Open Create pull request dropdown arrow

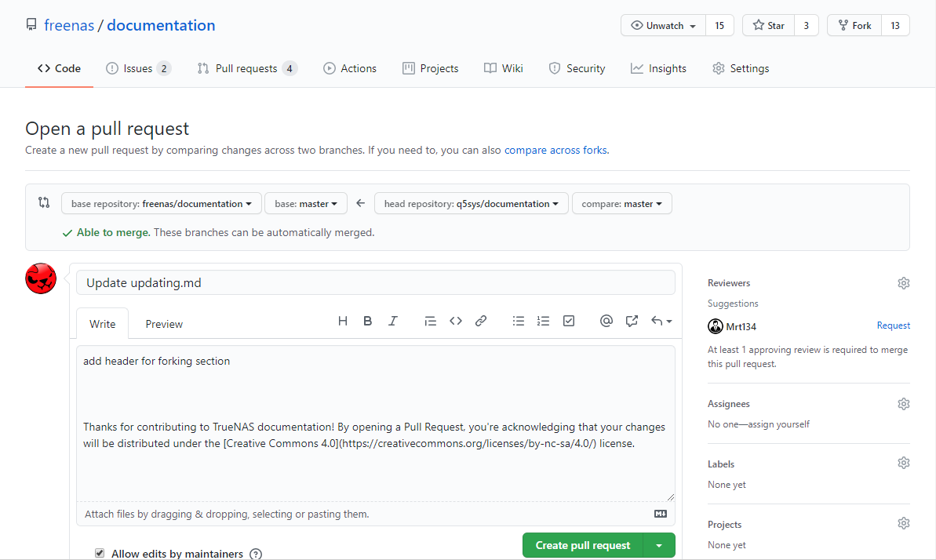pos(659,545)
